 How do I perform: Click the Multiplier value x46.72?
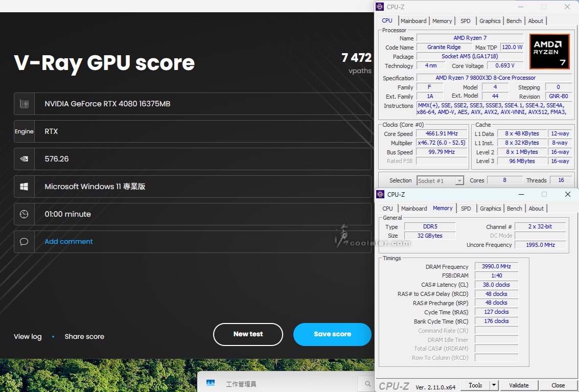coord(442,143)
